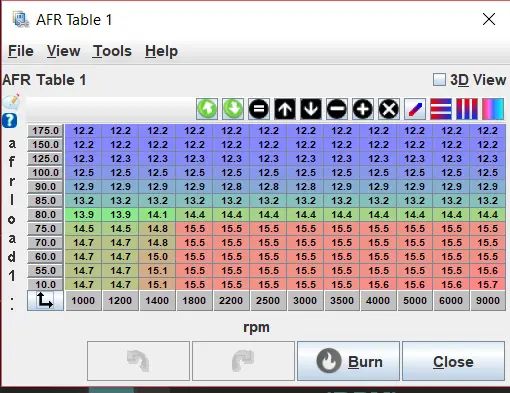The image size is (510, 393).
Task: Open the Tools menu
Action: (x=112, y=51)
